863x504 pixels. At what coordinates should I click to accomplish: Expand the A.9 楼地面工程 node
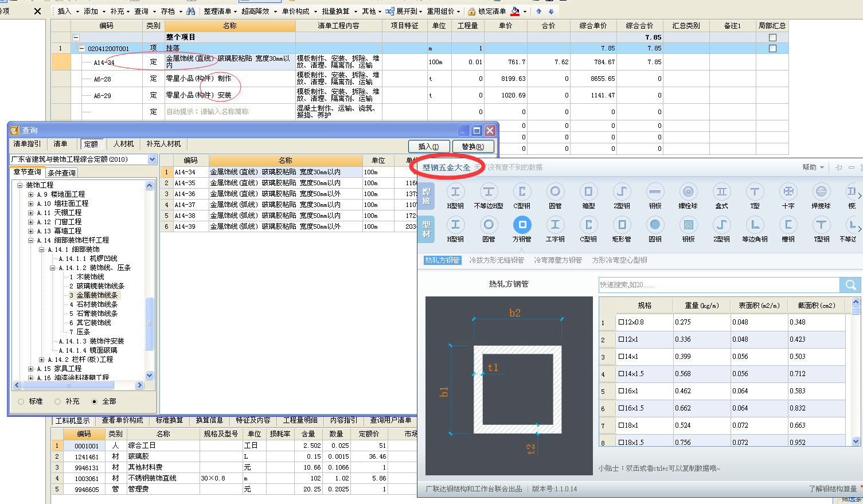pos(30,194)
